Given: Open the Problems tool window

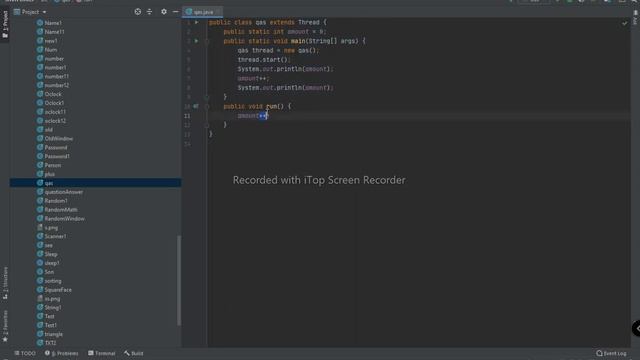Looking at the screenshot, I should click(x=62, y=353).
